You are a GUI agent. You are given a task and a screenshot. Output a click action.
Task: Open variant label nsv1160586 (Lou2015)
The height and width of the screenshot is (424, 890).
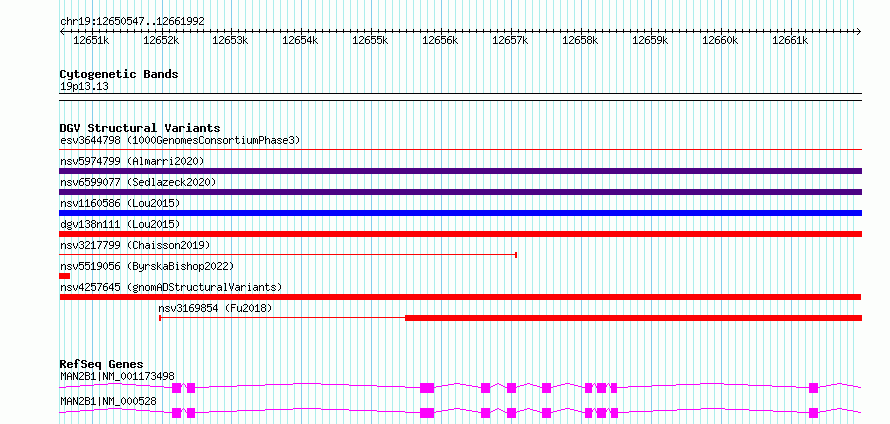120,203
